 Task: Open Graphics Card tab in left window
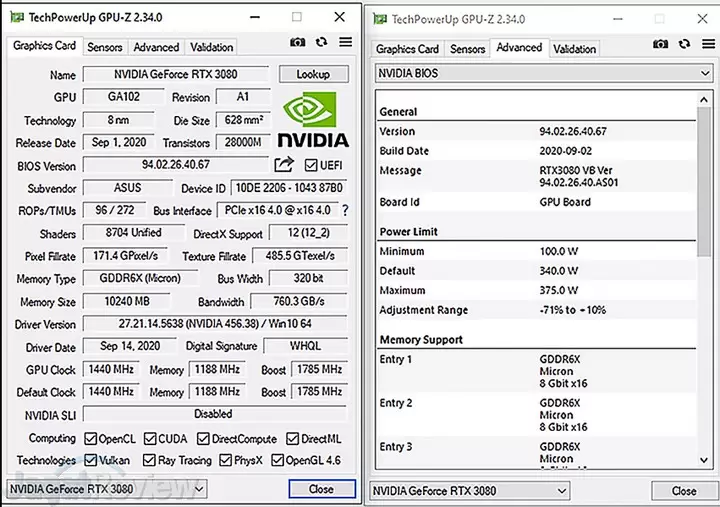45,46
